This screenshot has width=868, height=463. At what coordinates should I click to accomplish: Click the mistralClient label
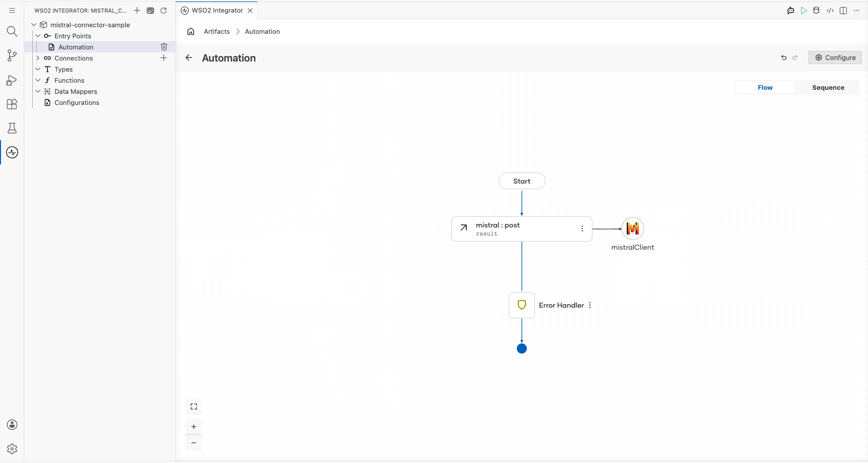[x=633, y=247]
